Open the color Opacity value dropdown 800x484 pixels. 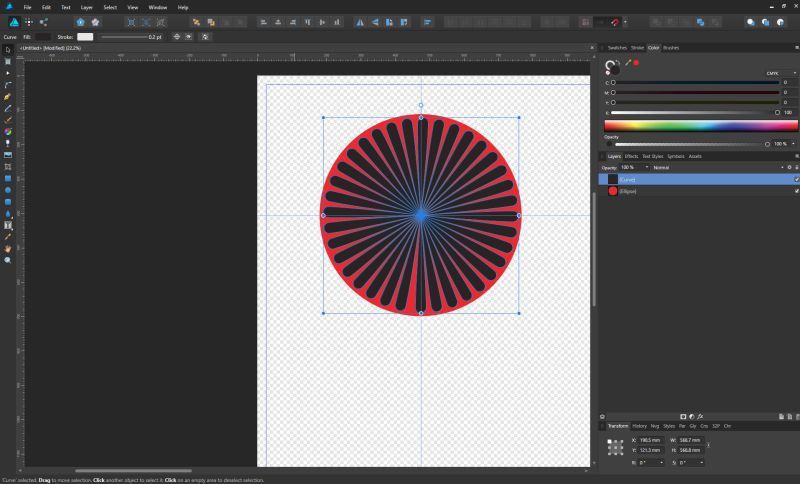click(x=793, y=144)
